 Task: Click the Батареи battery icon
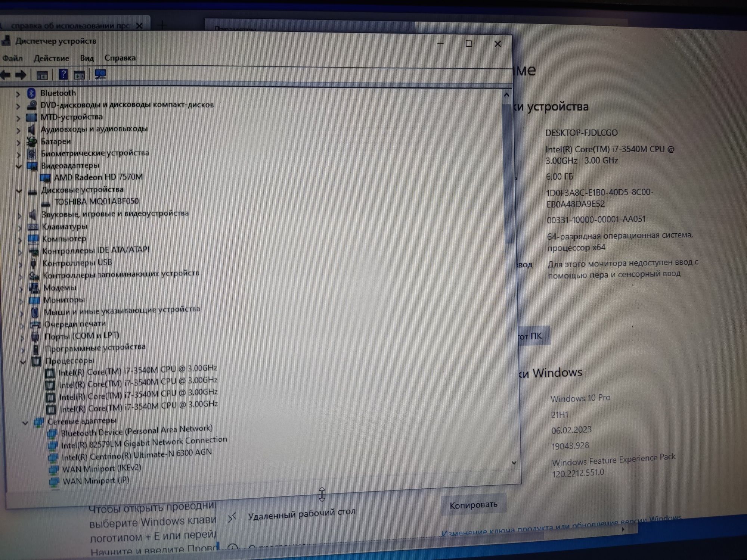(32, 141)
